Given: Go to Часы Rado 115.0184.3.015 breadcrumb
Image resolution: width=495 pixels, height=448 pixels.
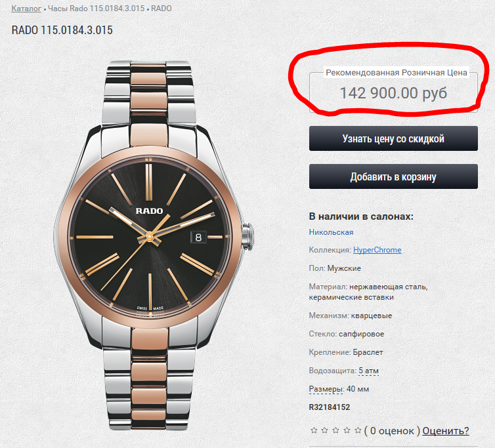Looking at the screenshot, I should 96,9.
